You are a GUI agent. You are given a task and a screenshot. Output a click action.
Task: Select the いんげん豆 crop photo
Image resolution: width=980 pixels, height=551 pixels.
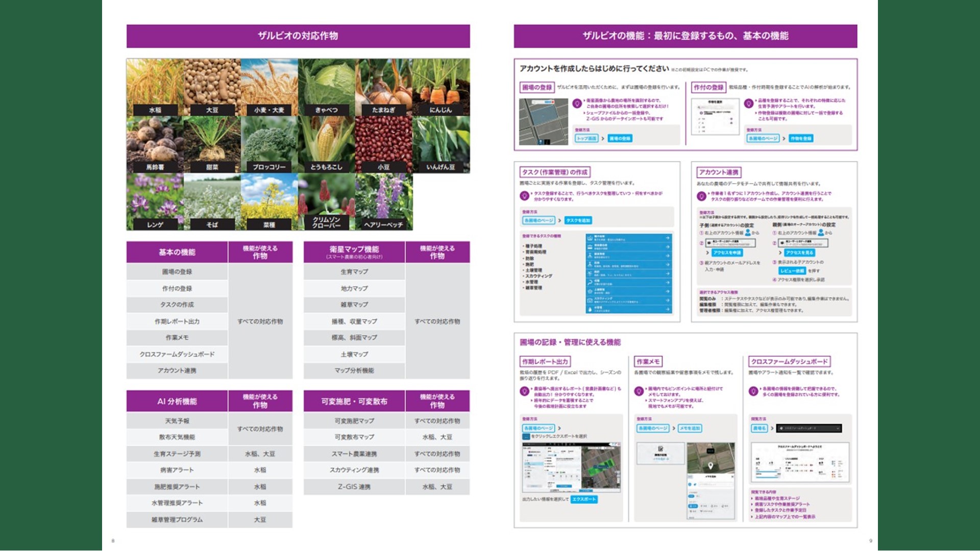(x=441, y=144)
